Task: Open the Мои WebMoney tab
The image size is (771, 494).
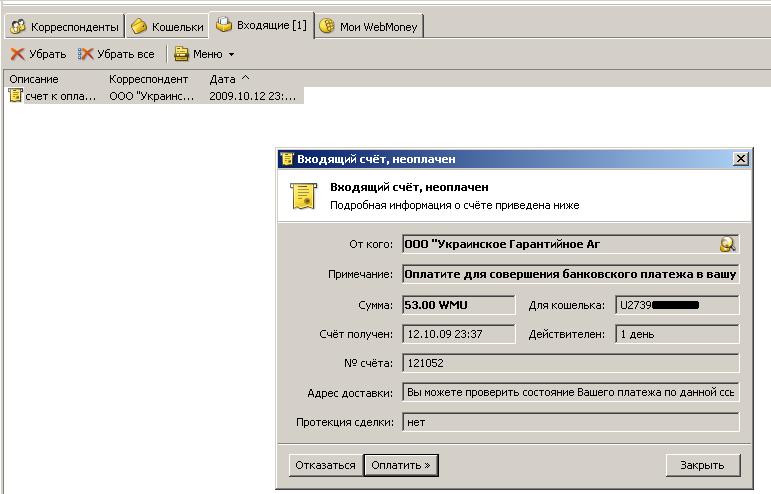Action: click(369, 27)
